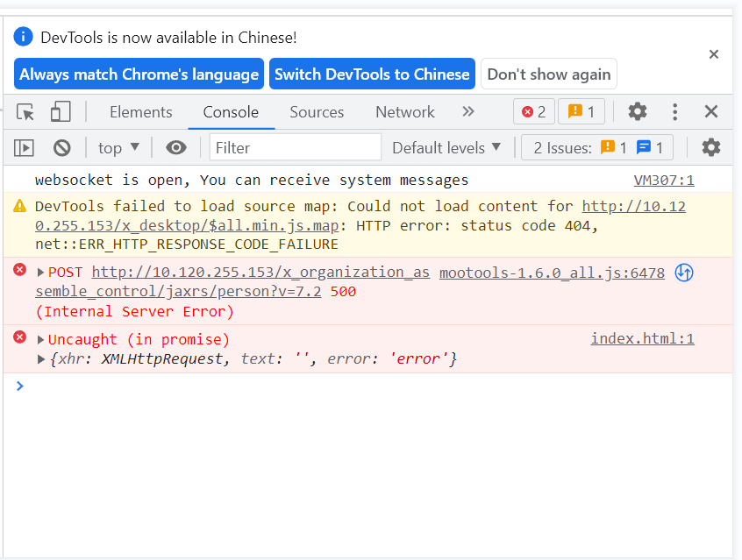Click the request initiator icon beside mootools link
The image size is (742, 560).
tap(684, 273)
